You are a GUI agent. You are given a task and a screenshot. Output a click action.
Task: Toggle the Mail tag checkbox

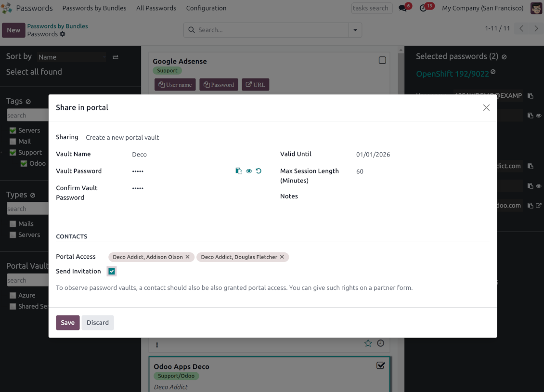point(13,142)
